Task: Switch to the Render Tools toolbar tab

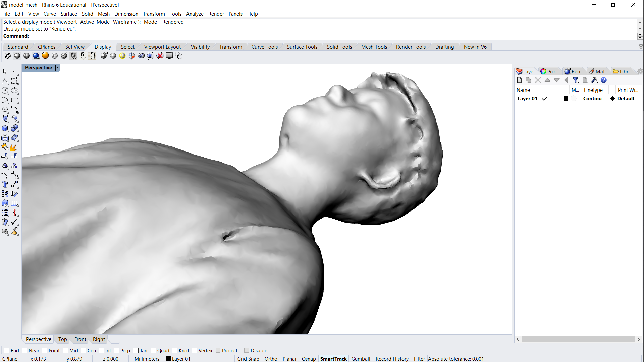Action: coord(411,47)
